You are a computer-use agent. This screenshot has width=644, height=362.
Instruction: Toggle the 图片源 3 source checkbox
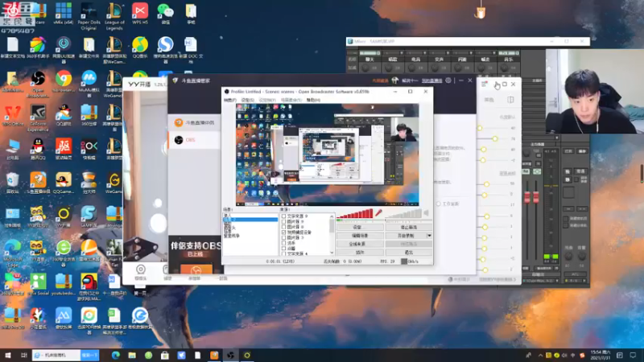pyautogui.click(x=284, y=237)
